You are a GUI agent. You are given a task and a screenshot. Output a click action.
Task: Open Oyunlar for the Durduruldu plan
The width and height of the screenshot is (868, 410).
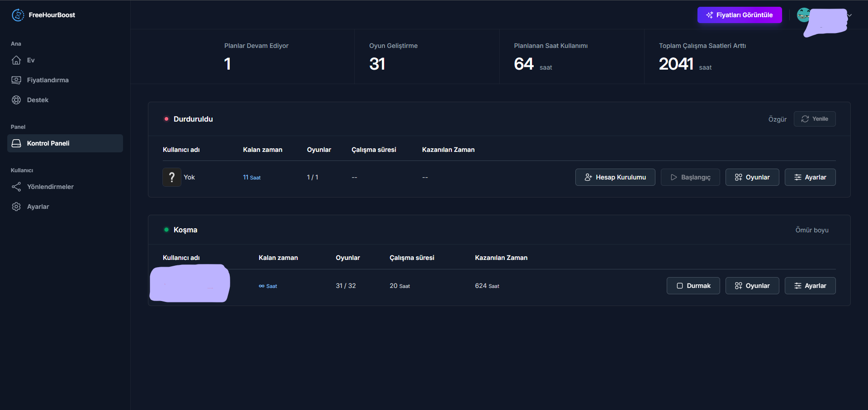point(752,177)
